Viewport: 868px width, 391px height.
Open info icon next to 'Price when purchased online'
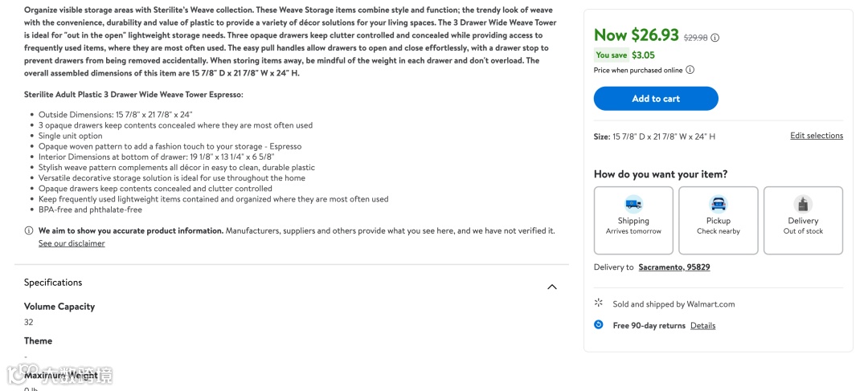[x=690, y=70]
